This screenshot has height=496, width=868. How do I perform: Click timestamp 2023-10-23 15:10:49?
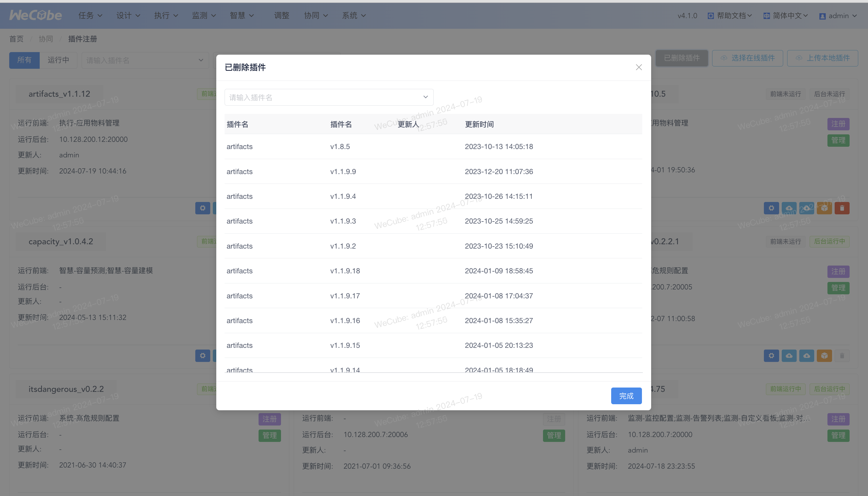[499, 246]
